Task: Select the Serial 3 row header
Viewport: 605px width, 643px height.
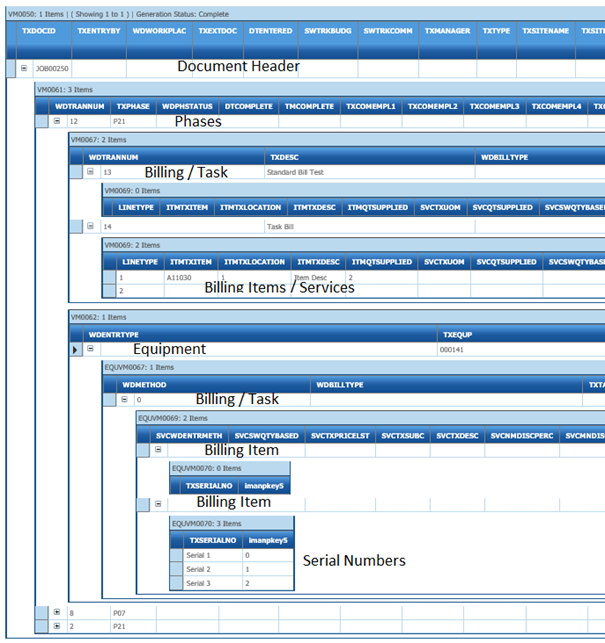Action: pyautogui.click(x=176, y=583)
